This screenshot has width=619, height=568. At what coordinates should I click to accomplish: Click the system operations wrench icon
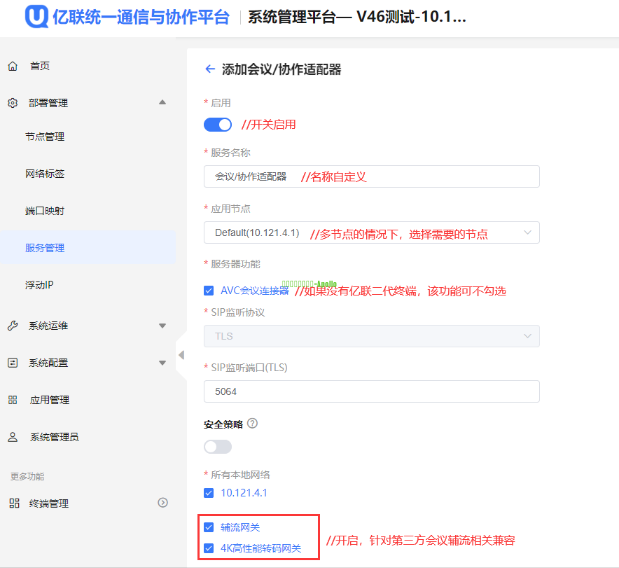[x=13, y=326]
